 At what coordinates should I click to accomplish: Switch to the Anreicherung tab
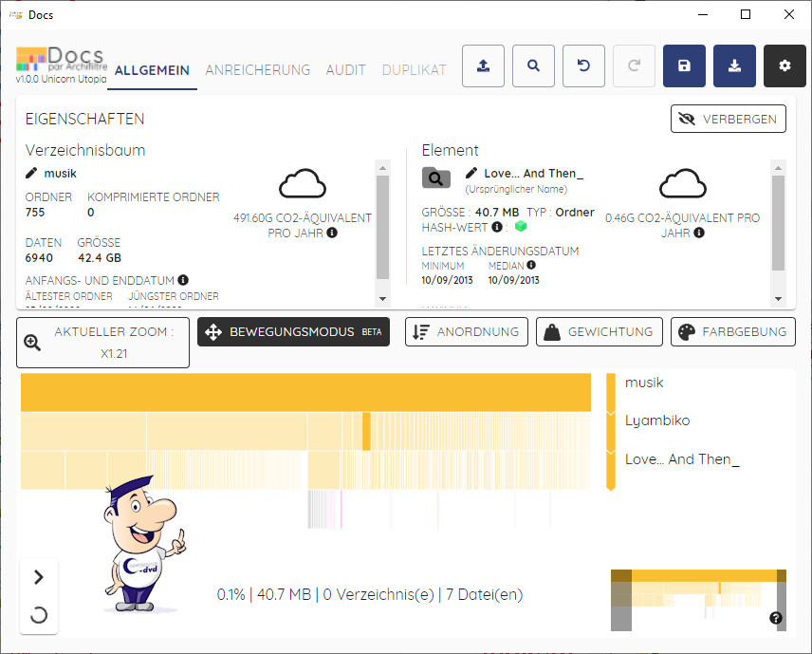click(x=257, y=70)
